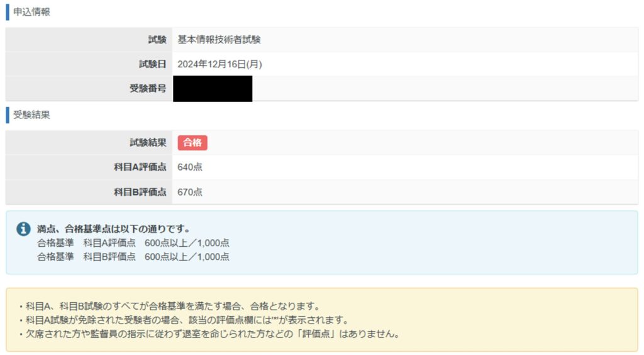Select the 670点 score value
The width and height of the screenshot is (644, 355).
pos(190,193)
